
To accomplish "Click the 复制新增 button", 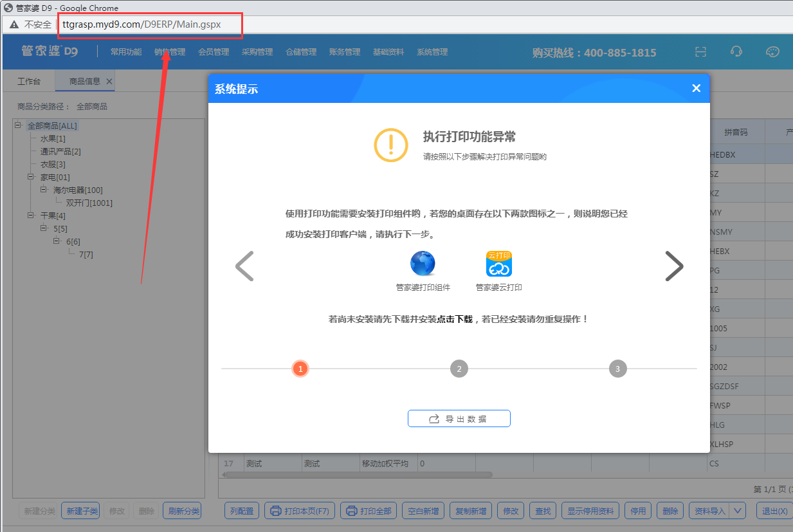I will pos(470,511).
